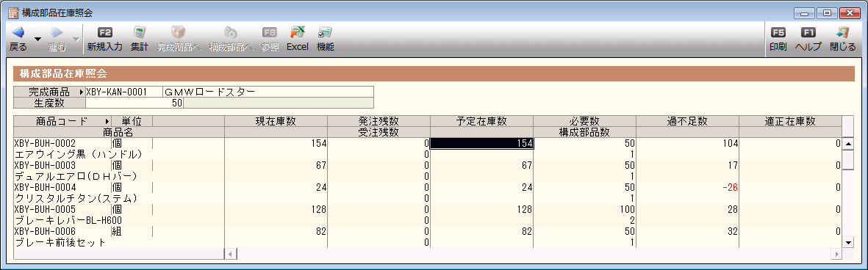Click the 構成部品へ gears icon
Screen dimensions: 868x270
tap(231, 32)
